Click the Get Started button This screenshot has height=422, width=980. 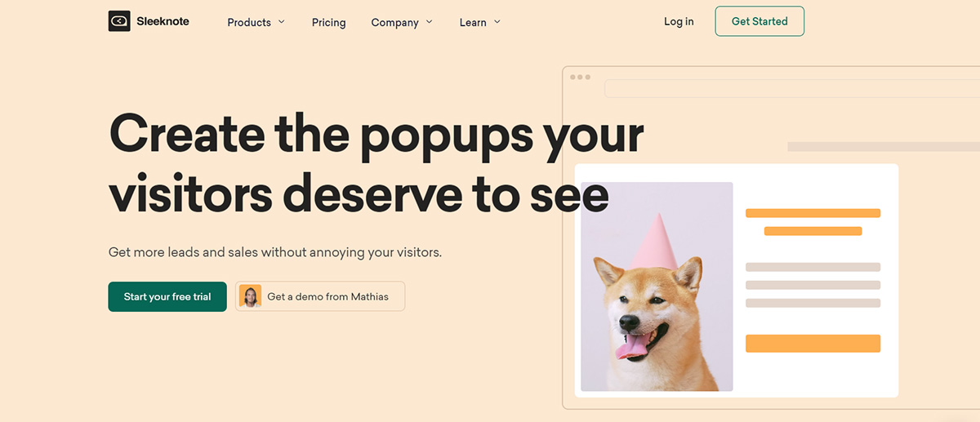click(x=759, y=21)
